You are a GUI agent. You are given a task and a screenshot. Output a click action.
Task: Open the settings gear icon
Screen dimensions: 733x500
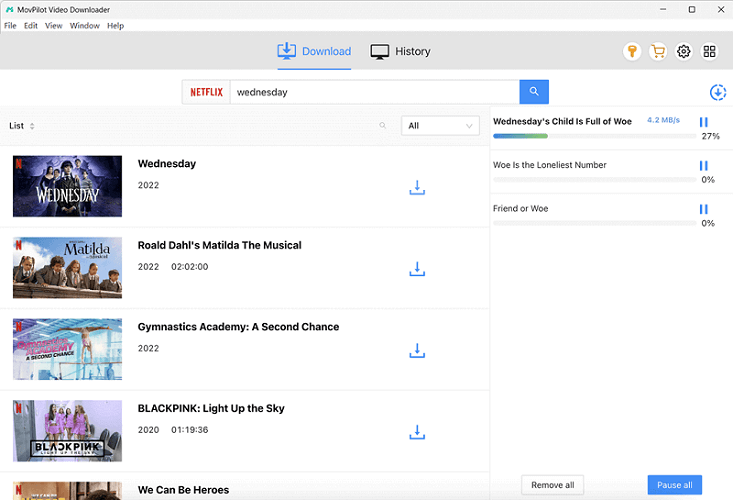(x=683, y=51)
